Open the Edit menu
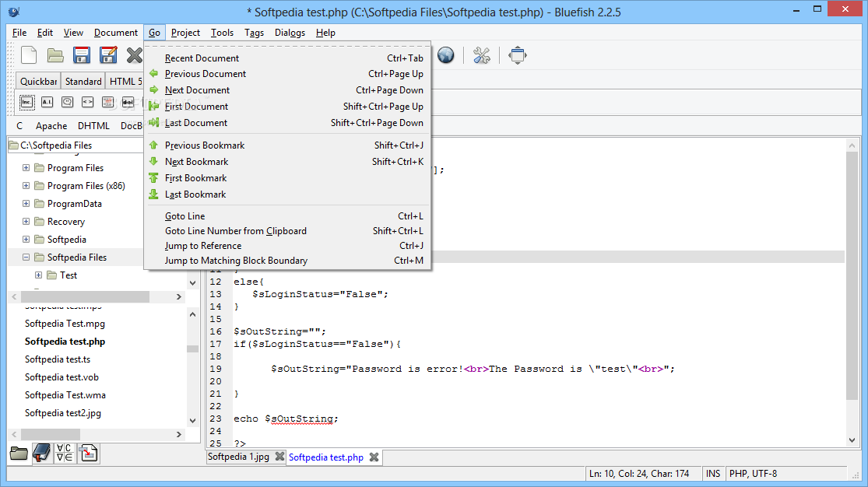Viewport: 868px width, 487px height. click(x=45, y=33)
